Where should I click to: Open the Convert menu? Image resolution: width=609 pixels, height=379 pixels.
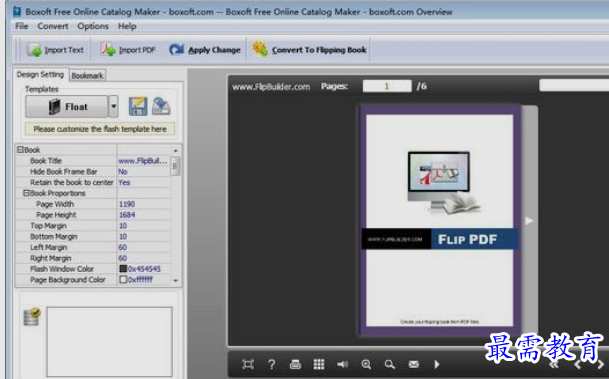[53, 26]
